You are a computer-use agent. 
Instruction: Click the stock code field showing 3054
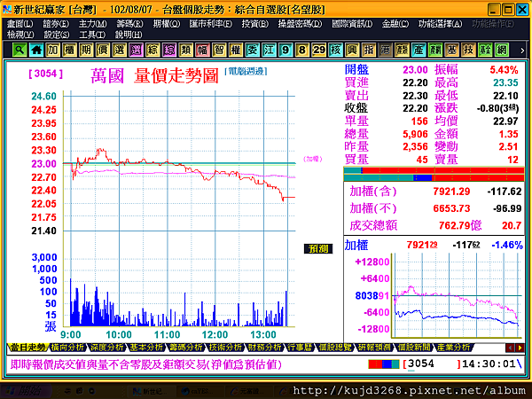pyautogui.click(x=432, y=364)
